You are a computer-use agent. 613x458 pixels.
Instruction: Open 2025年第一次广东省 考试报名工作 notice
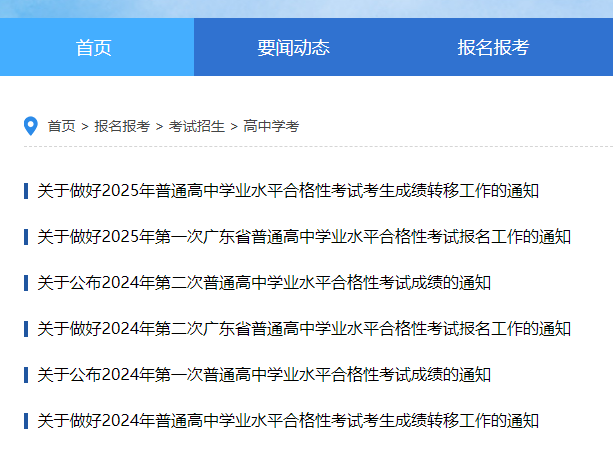click(304, 237)
